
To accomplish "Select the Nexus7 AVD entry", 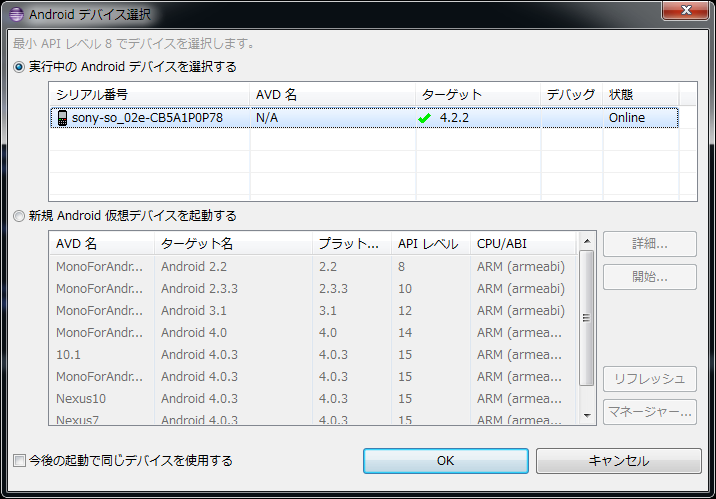I will tap(313, 419).
